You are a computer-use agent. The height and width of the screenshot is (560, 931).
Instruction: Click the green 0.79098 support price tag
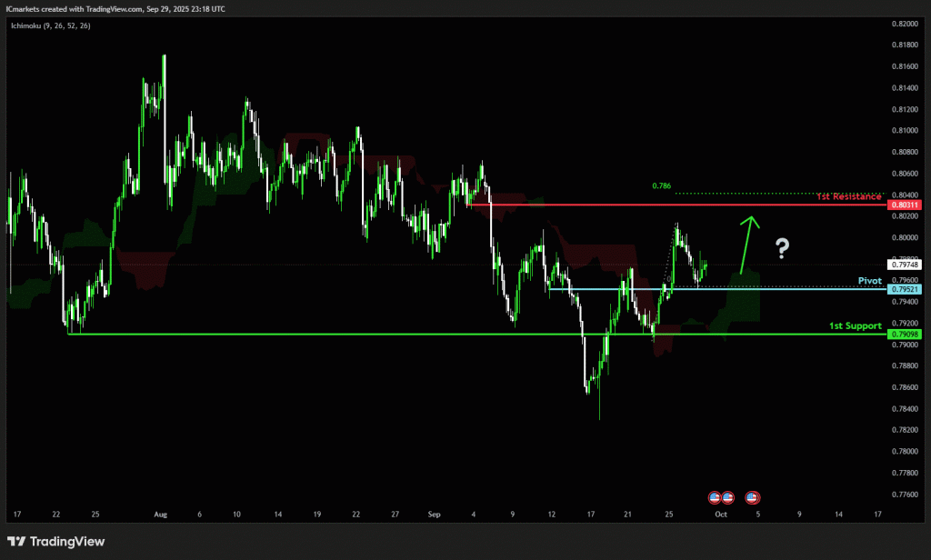906,335
